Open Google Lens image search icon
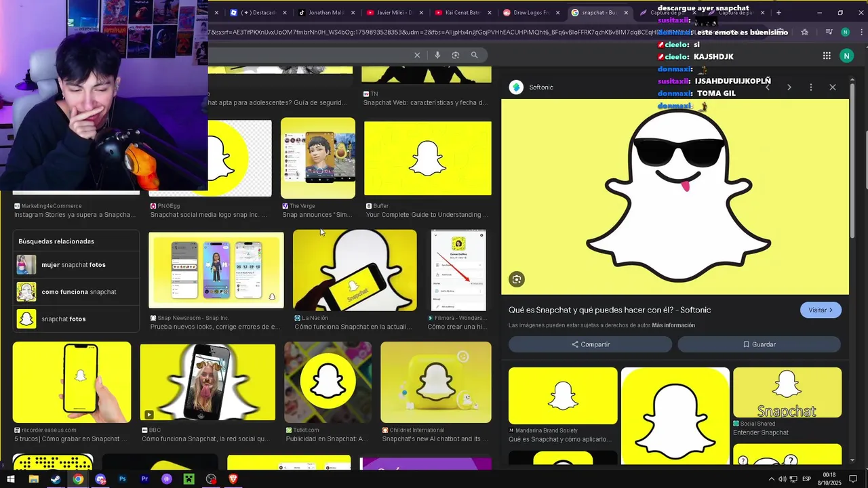 [456, 55]
